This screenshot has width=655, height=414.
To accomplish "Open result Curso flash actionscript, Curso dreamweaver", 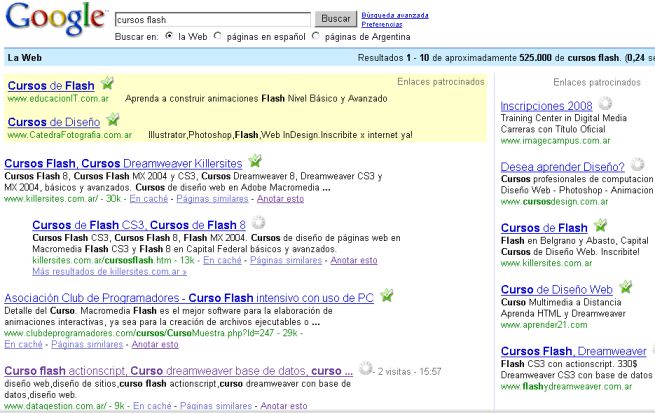I will tap(179, 371).
